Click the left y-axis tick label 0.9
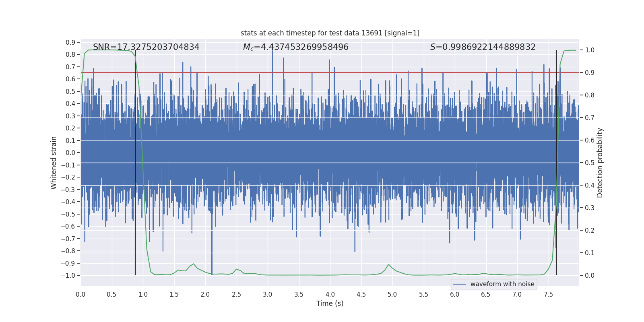 tap(70, 42)
